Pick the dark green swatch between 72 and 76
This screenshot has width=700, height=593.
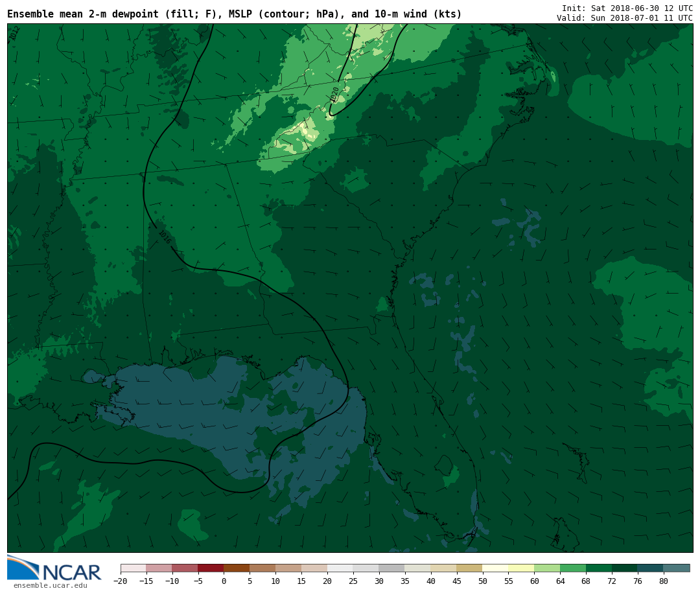click(625, 568)
